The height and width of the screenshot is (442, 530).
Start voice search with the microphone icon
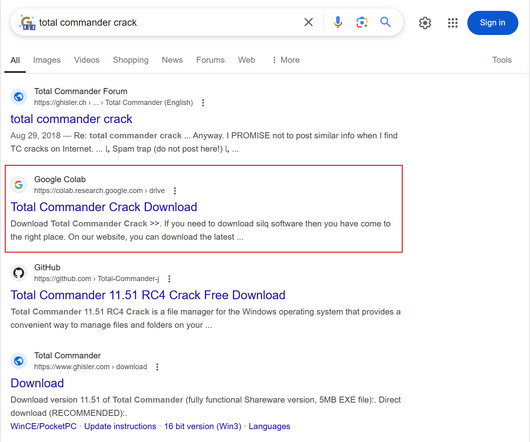pos(338,22)
